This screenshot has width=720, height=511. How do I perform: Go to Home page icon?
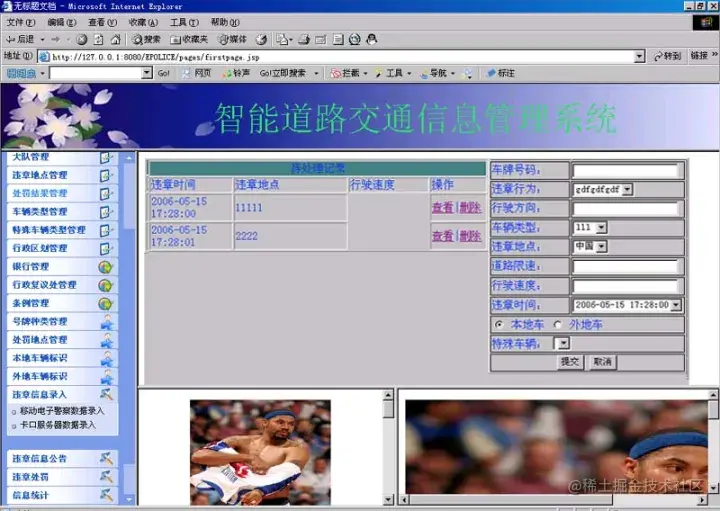coord(115,39)
